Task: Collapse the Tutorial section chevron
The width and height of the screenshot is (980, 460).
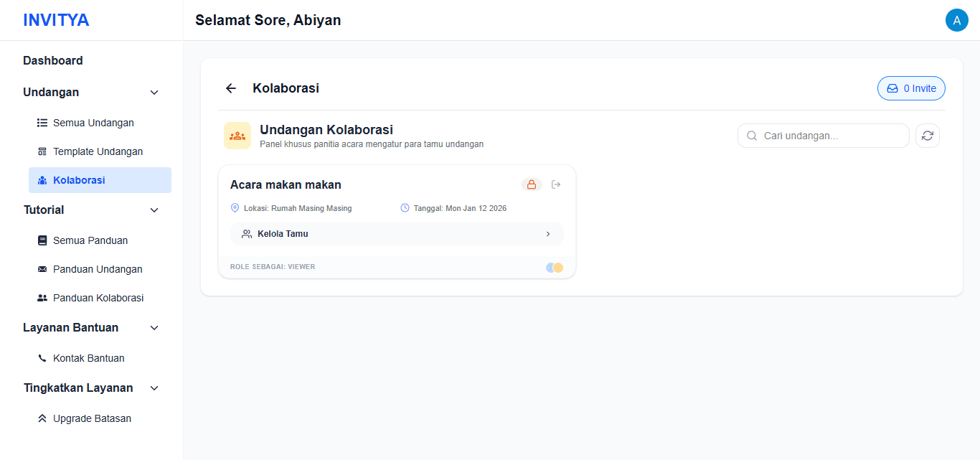Action: coord(154,210)
